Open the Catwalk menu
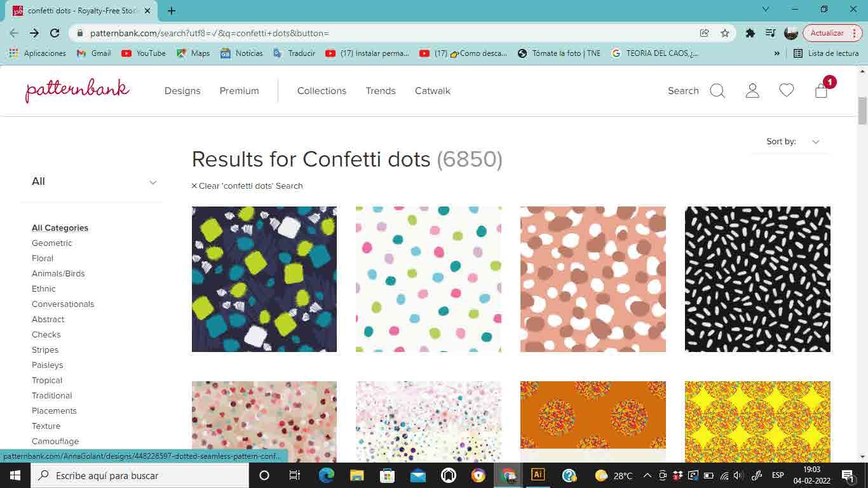Screen dimensions: 868x488 pos(433,91)
